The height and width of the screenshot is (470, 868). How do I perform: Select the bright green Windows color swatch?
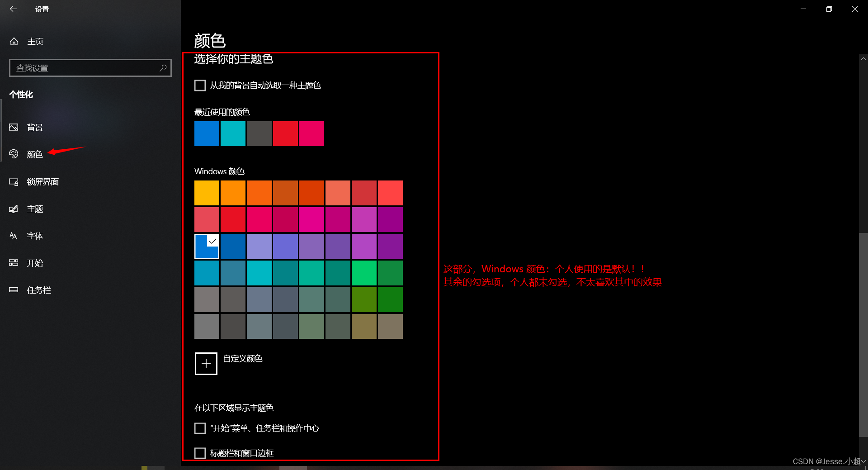[364, 273]
